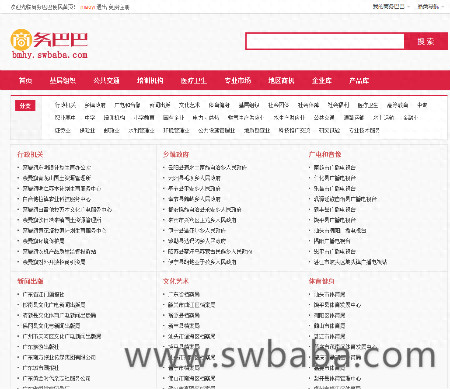450x389 pixels.
Task: Open 专业市场 in the red navigation bar
Action: pyautogui.click(x=238, y=80)
